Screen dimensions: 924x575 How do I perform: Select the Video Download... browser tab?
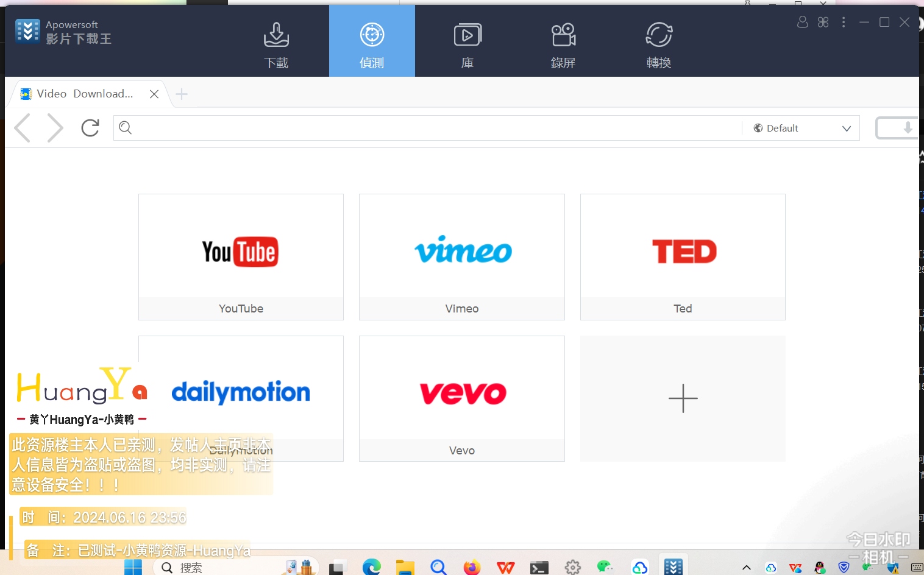84,94
